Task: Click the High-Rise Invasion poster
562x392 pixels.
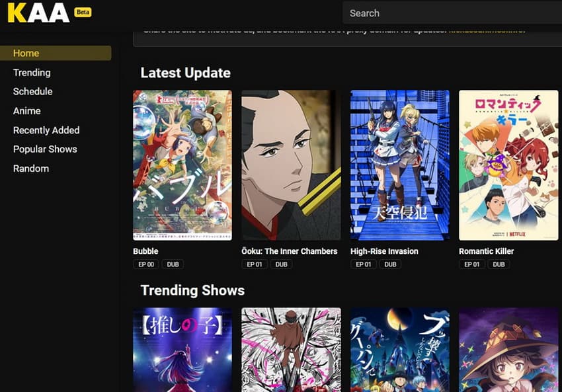Action: pos(399,163)
